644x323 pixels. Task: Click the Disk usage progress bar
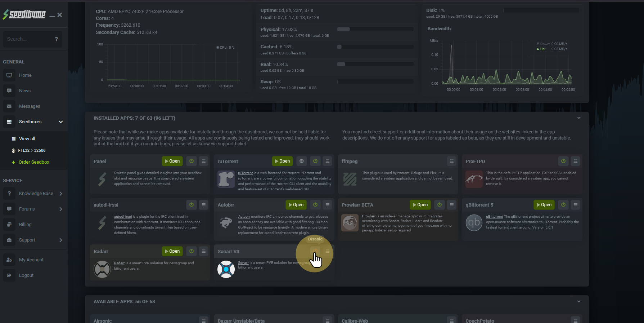(x=541, y=10)
